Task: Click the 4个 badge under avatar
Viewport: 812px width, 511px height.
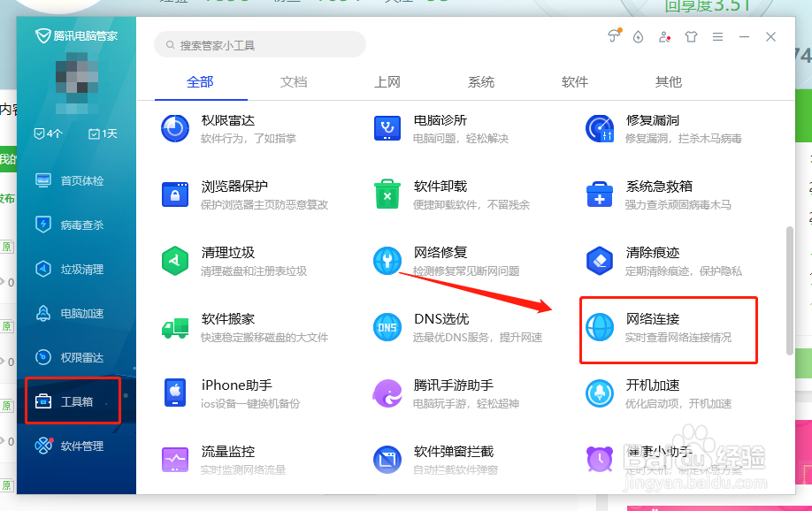Action: [x=48, y=133]
